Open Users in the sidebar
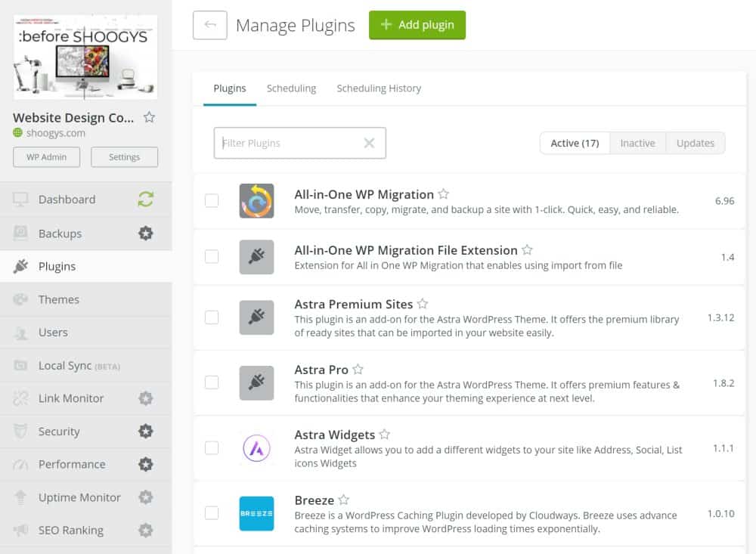The image size is (756, 554). pyautogui.click(x=86, y=333)
